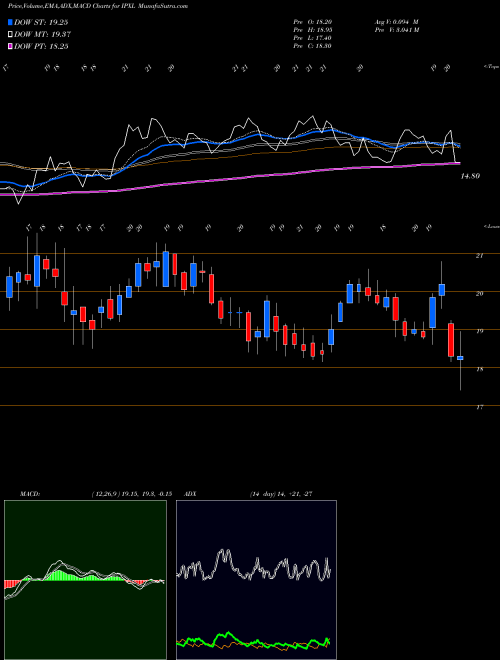Click the 'Pre O: 18.20' value

313,21
